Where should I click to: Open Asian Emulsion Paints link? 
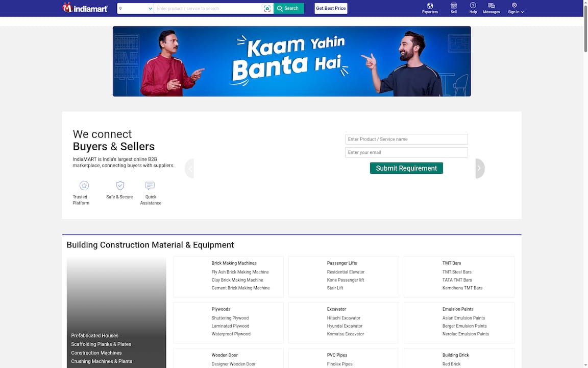pyautogui.click(x=463, y=318)
